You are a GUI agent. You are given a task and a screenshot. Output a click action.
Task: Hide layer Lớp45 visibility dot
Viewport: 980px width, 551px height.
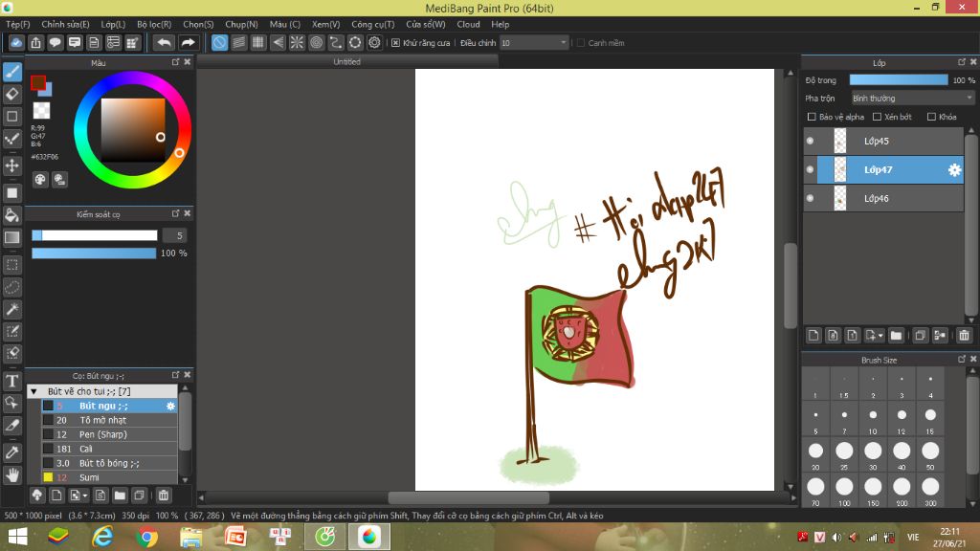(x=810, y=142)
